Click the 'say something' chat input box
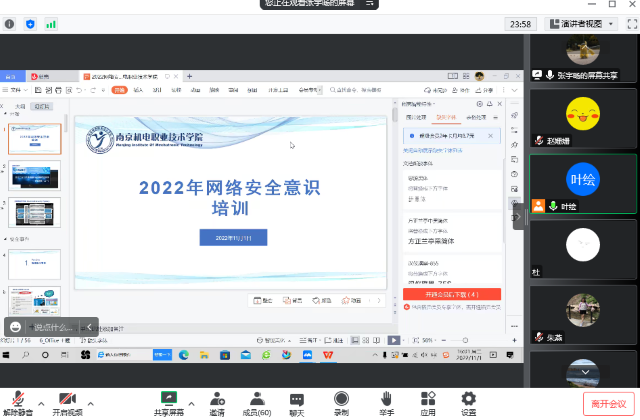The width and height of the screenshot is (640, 420). point(60,326)
